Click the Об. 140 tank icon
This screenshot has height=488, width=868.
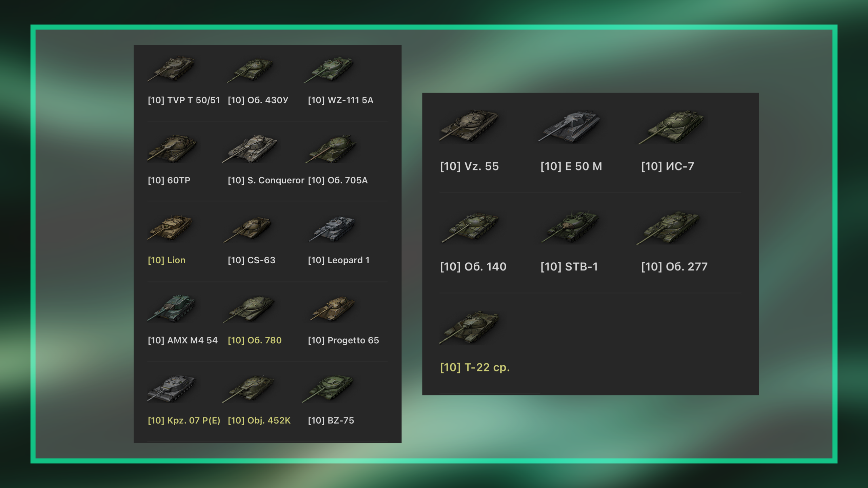470,227
